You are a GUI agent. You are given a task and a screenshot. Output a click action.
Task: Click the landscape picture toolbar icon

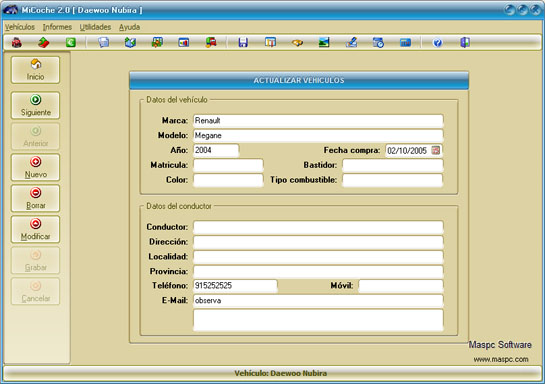click(x=324, y=43)
